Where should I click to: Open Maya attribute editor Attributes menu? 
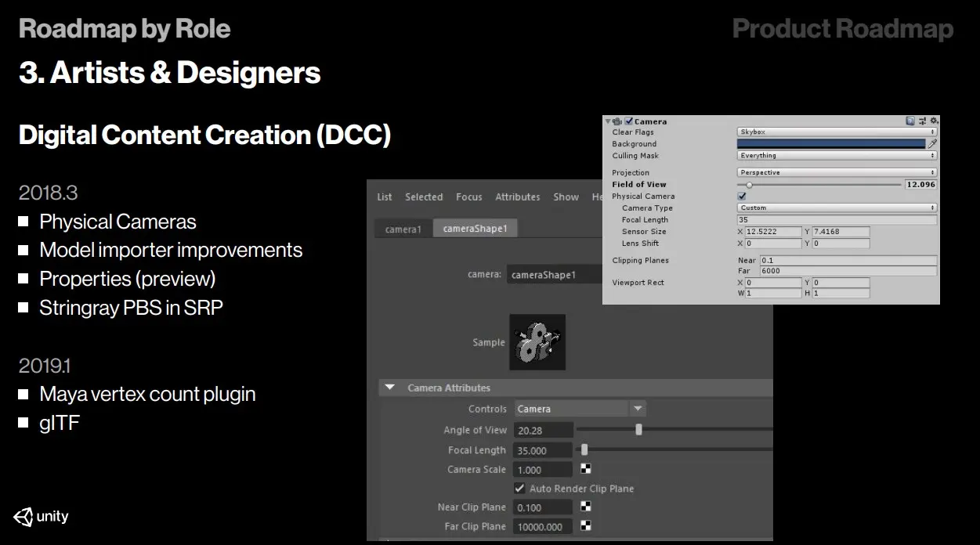pyautogui.click(x=518, y=197)
